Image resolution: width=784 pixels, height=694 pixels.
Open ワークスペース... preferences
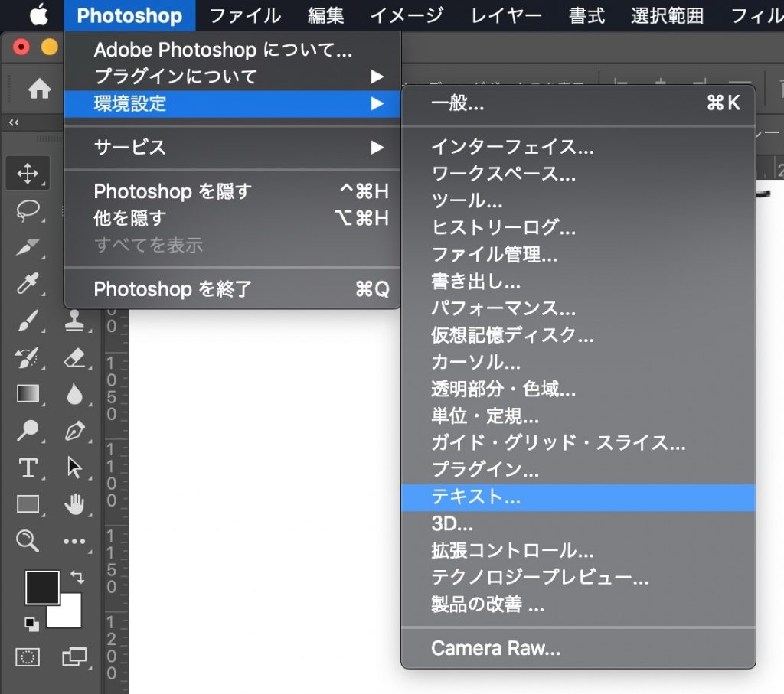[579, 174]
